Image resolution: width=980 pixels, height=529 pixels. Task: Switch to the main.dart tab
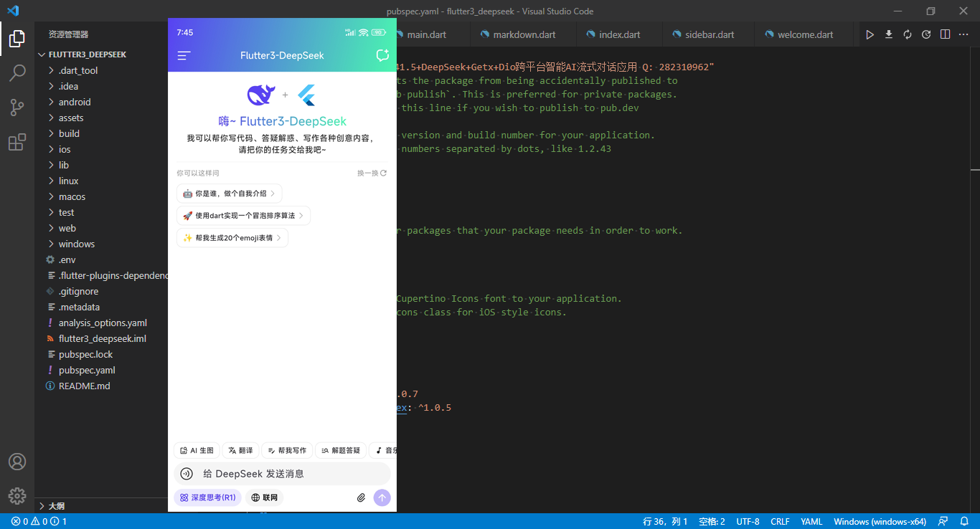coord(426,34)
